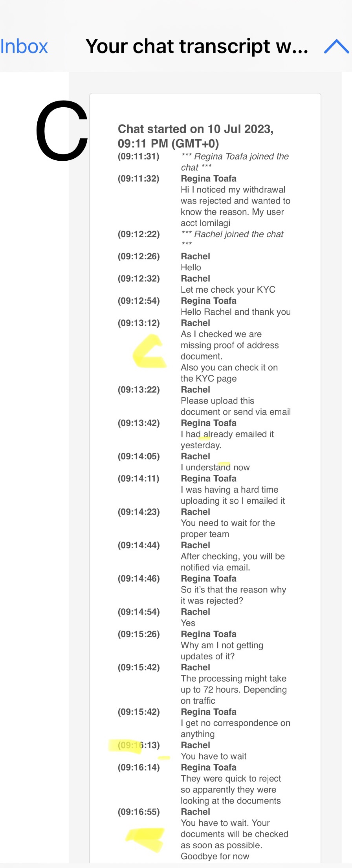Tap the 'They were quick to reject' message
Screen dimensions: 352x868
click(x=231, y=789)
